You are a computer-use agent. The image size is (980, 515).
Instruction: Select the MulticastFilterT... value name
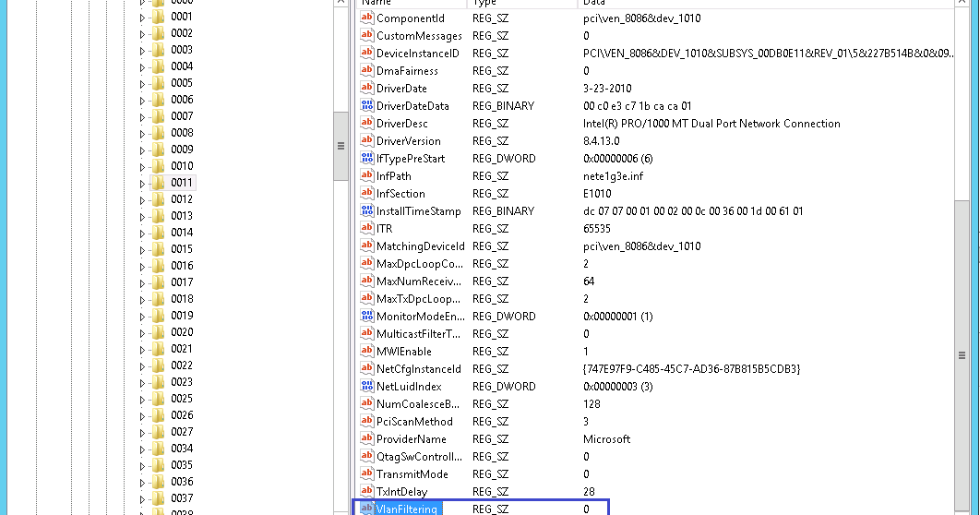418,334
